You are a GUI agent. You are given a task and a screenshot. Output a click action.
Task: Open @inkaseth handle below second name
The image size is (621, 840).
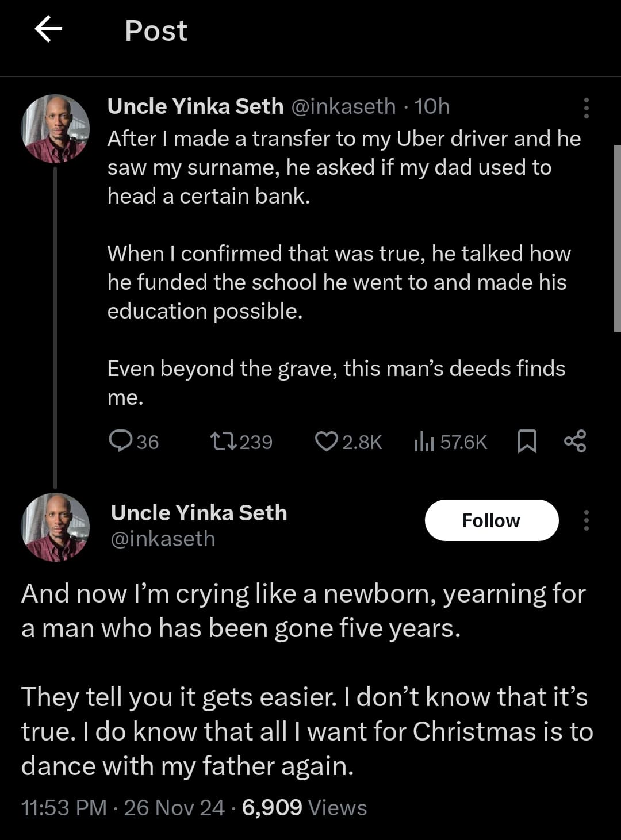click(x=163, y=539)
